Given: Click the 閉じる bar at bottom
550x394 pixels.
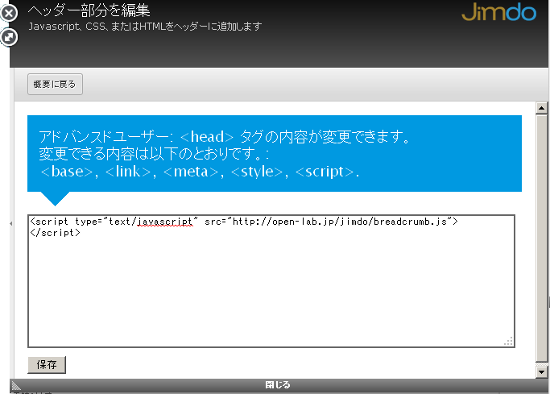Looking at the screenshot, I should 278,385.
